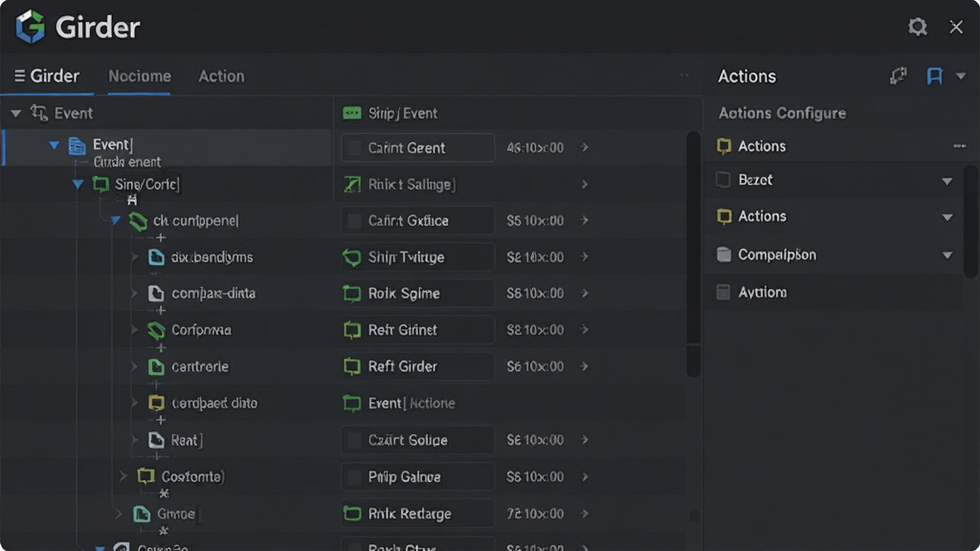Open dropdown arrow beside bookmark icon
Viewport: 980px width, 551px height.
pos(961,77)
